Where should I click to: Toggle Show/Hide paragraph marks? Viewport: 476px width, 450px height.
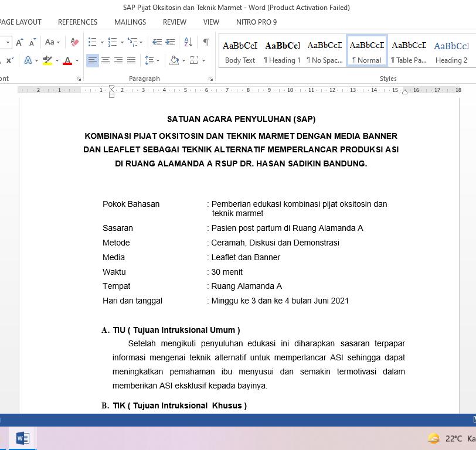pyautogui.click(x=206, y=42)
